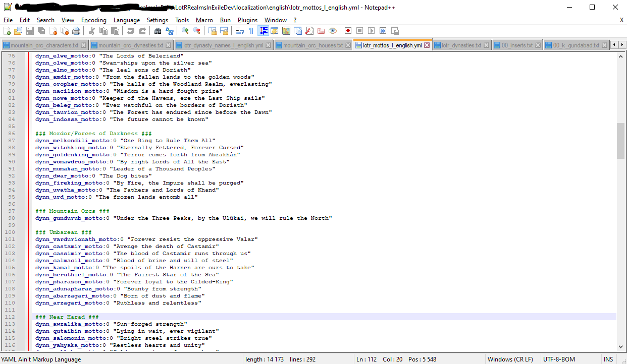Open the Encoding menu
Image resolution: width=627 pixels, height=364 pixels.
pos(94,20)
